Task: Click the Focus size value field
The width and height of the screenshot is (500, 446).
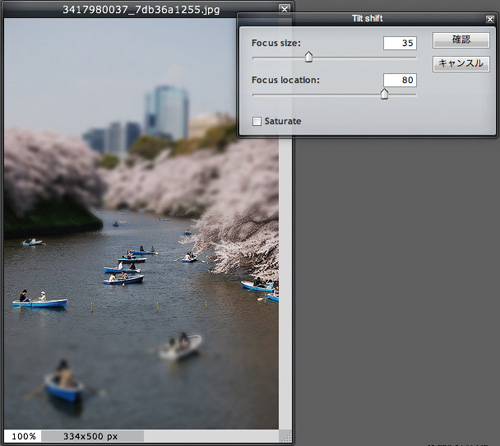Action: tap(400, 43)
